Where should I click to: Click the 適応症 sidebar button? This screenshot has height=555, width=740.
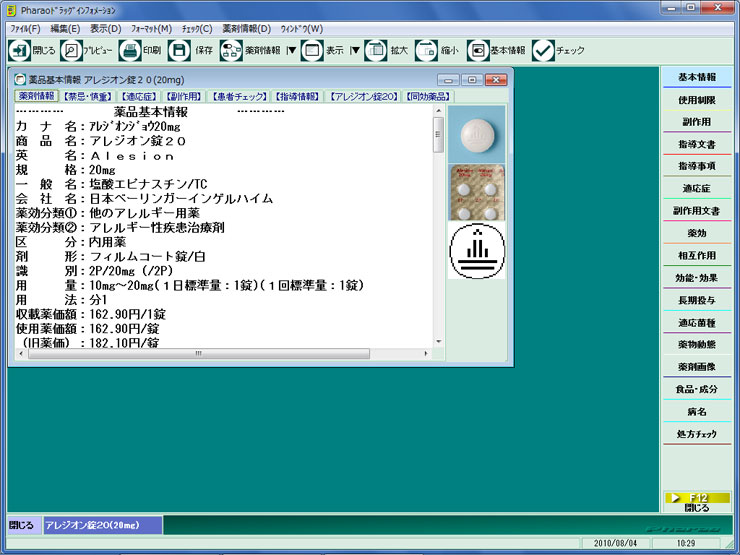pyautogui.click(x=697, y=189)
